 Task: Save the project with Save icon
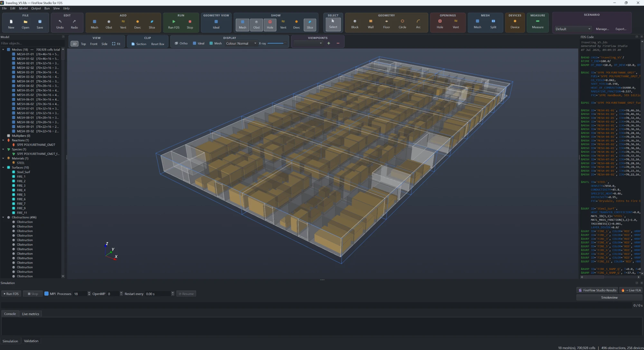[x=40, y=24]
